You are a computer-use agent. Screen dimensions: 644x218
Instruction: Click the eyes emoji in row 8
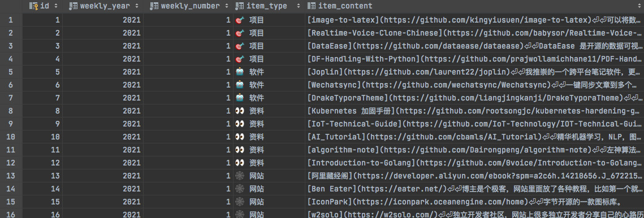click(240, 111)
